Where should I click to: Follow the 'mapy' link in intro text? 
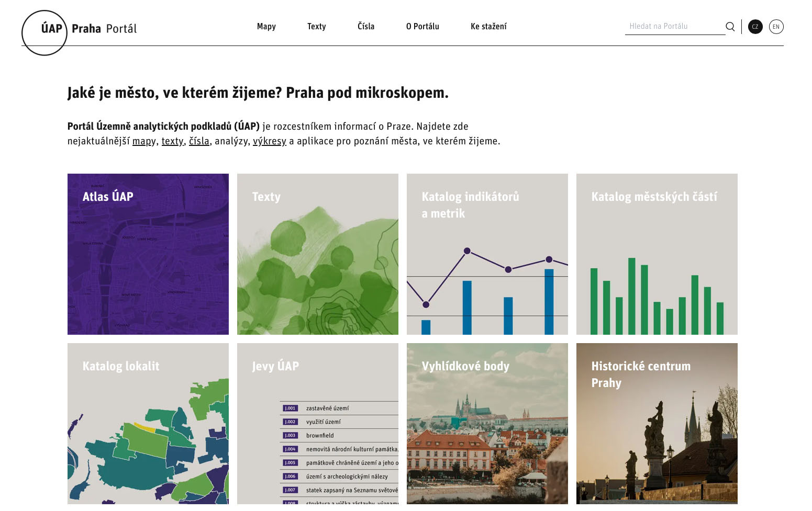[x=143, y=141]
